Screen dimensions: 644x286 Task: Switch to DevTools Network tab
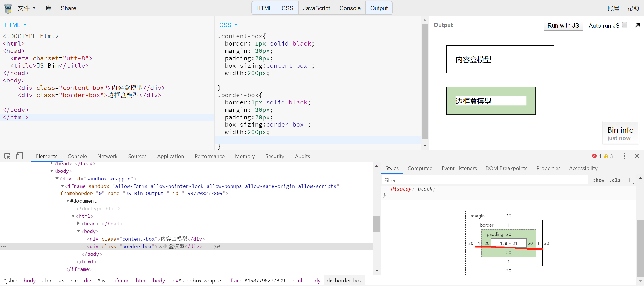(107, 156)
